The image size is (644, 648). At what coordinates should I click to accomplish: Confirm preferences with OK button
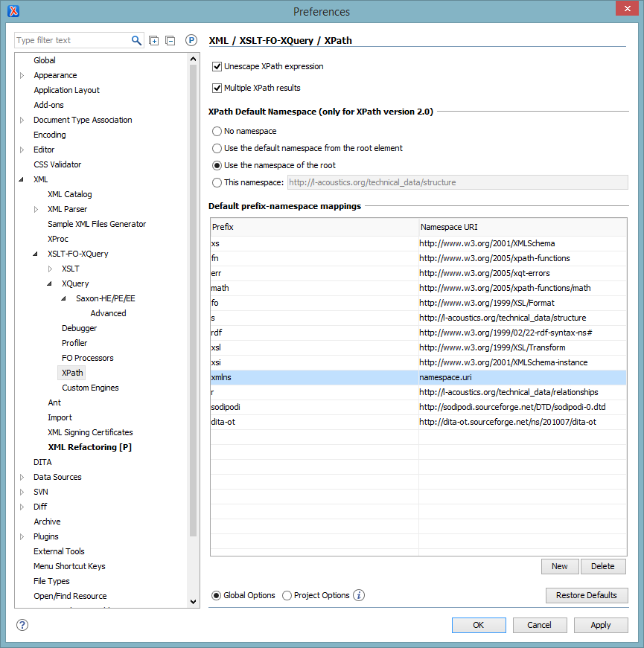(479, 625)
